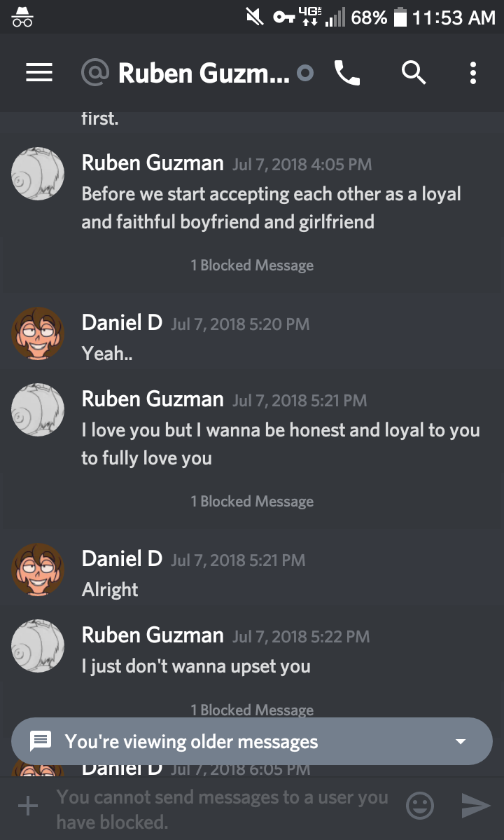Tap the incognito icon in status bar
Viewport: 504px width, 840px height.
pos(22,17)
